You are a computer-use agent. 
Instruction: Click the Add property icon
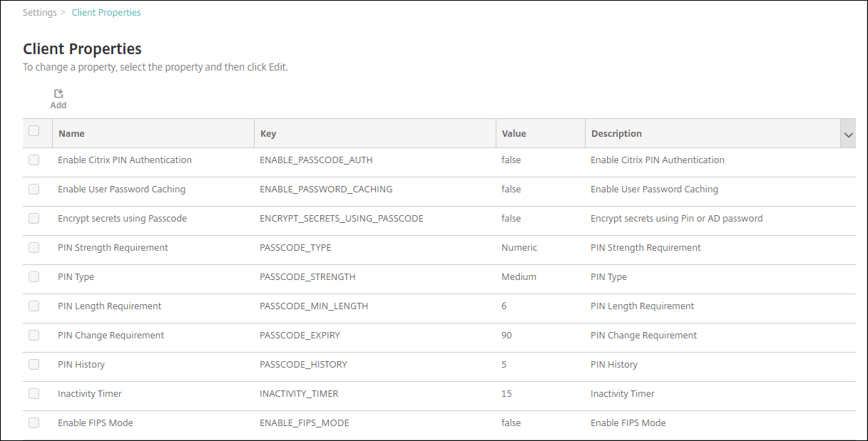58,94
